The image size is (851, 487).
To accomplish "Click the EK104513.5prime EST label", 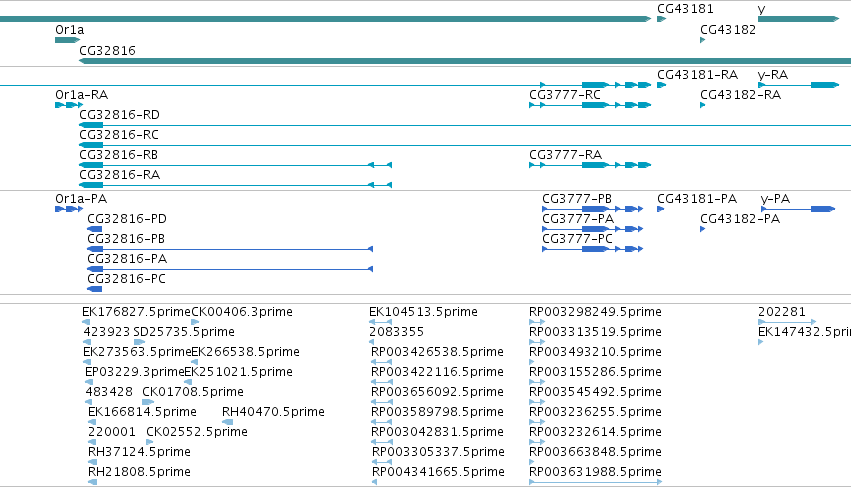I will 423,312.
